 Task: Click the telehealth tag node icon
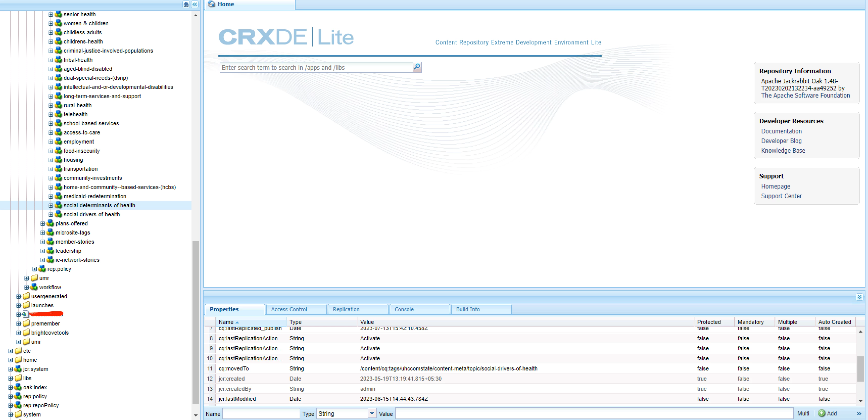[x=58, y=114]
